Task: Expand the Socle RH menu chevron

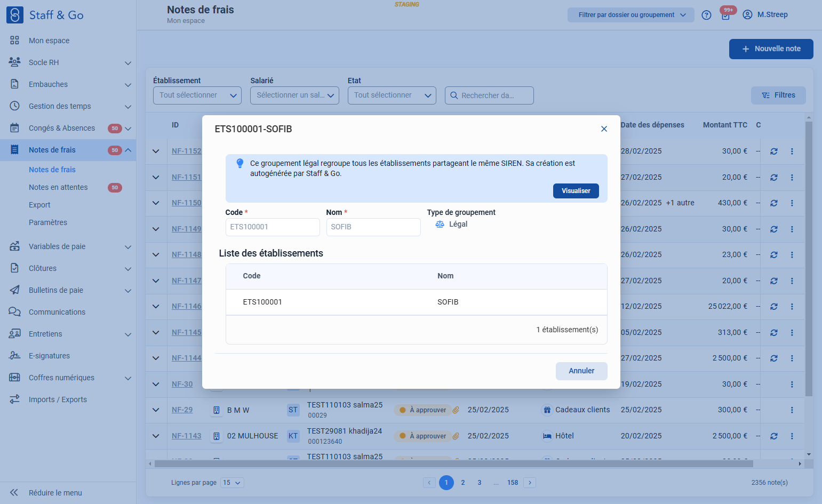Action: [x=128, y=63]
